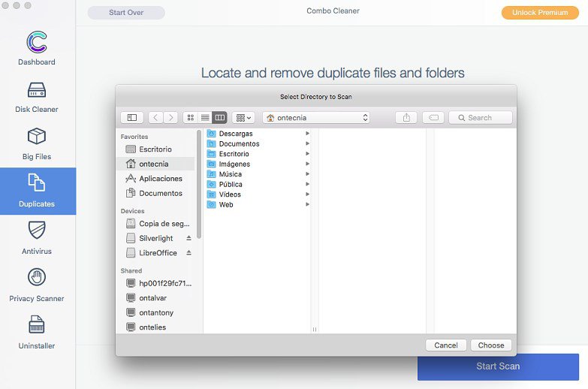Select the Web folder
Screen dimensions: 588x389
coord(258,204)
